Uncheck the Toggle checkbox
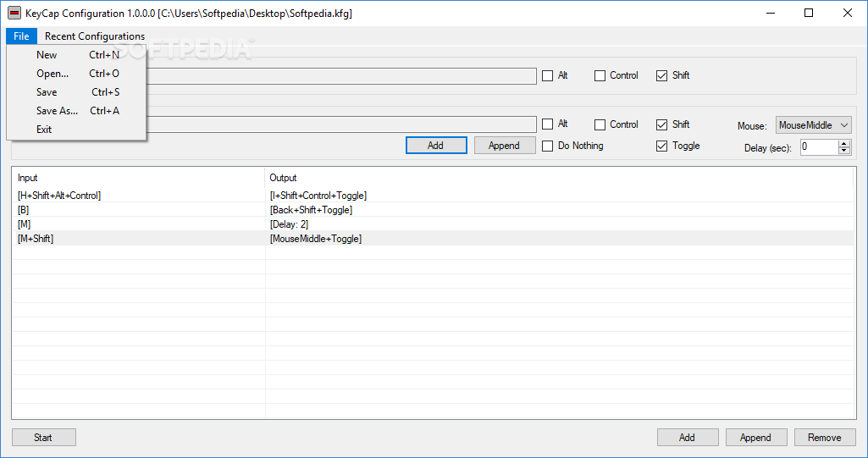The height and width of the screenshot is (458, 868). [x=661, y=146]
